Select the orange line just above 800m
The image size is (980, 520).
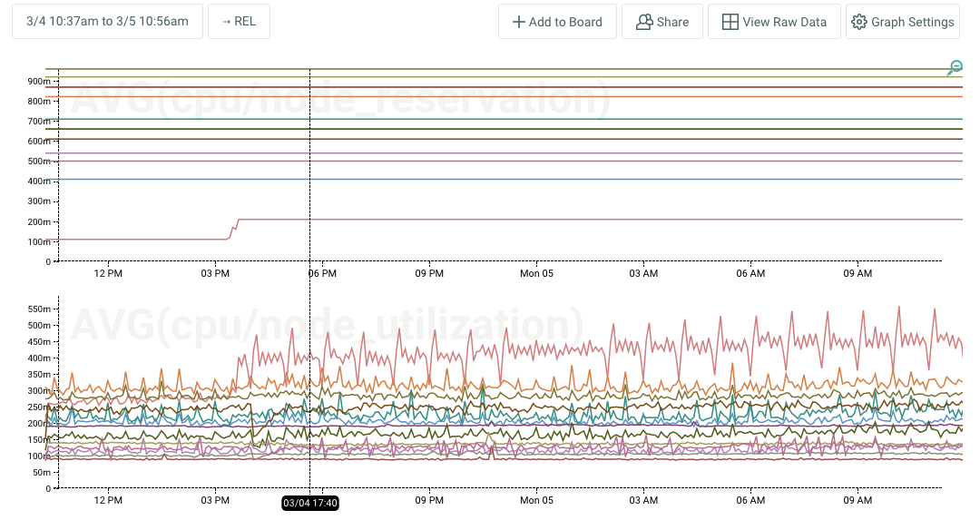[544, 96]
